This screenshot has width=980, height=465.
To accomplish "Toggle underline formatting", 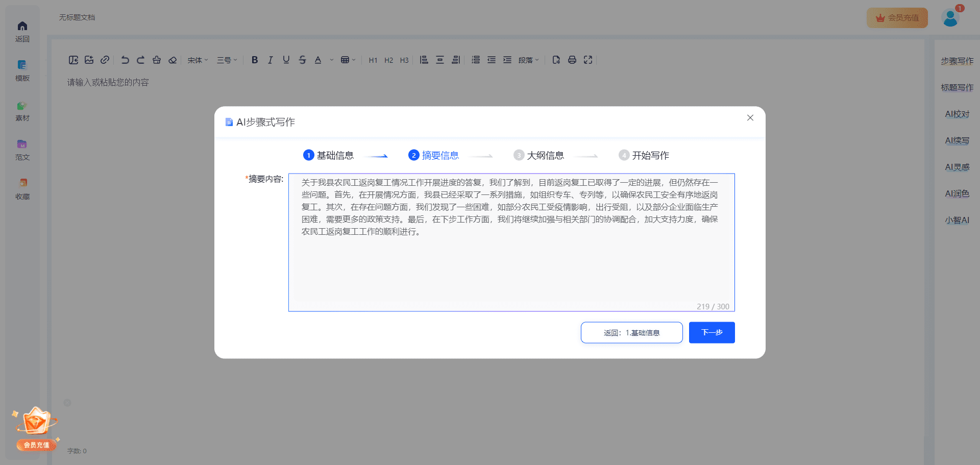I will tap(286, 60).
